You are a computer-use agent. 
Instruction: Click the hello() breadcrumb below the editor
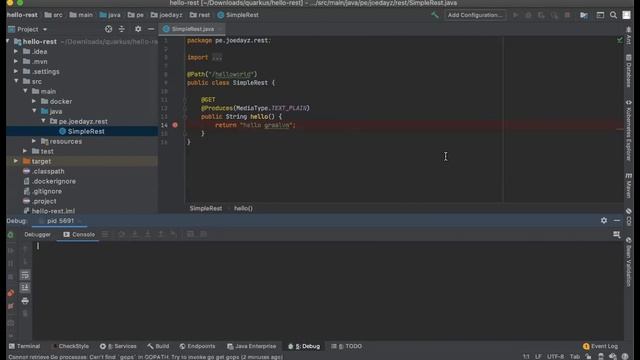[x=243, y=208]
